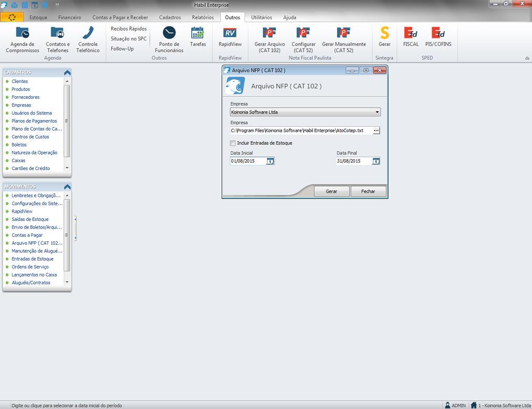Open Cartões de Crédito
532x409 pixels.
click(31, 168)
